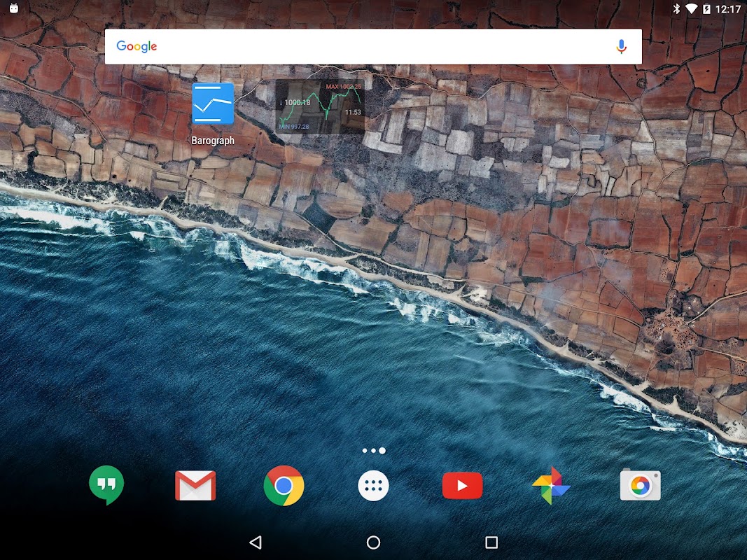Tap the Home navigation button
This screenshot has width=747, height=560.
pos(374,542)
